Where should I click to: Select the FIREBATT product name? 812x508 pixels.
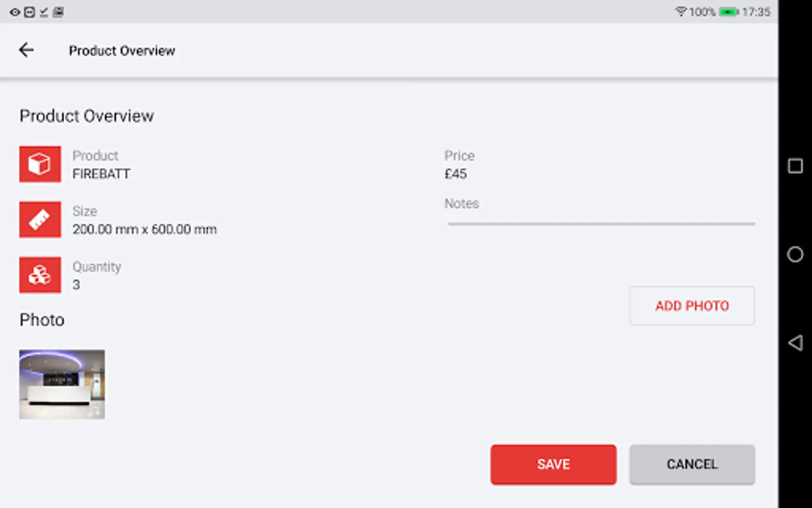[x=101, y=174]
